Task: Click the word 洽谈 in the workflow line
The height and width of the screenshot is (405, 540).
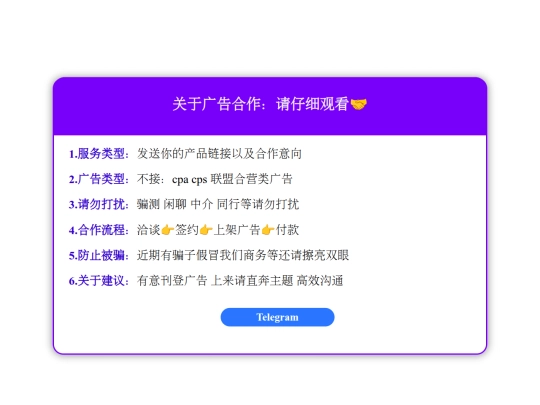Action: 149,230
